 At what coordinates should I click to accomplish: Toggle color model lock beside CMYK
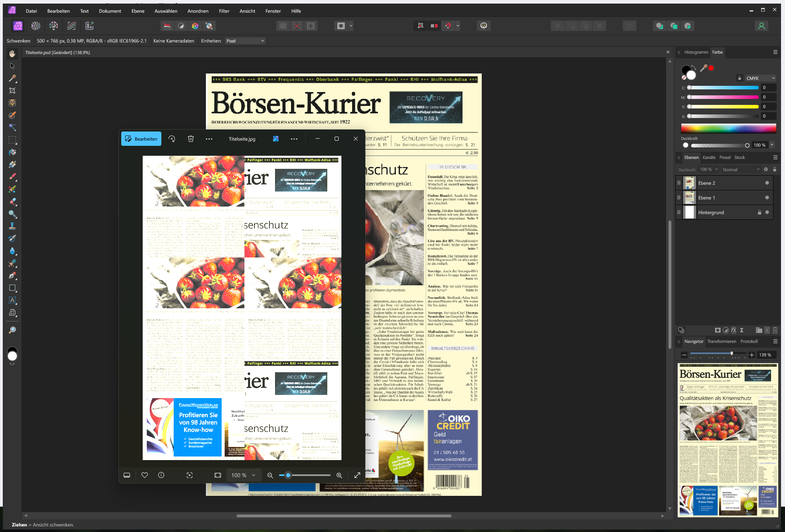(739, 78)
